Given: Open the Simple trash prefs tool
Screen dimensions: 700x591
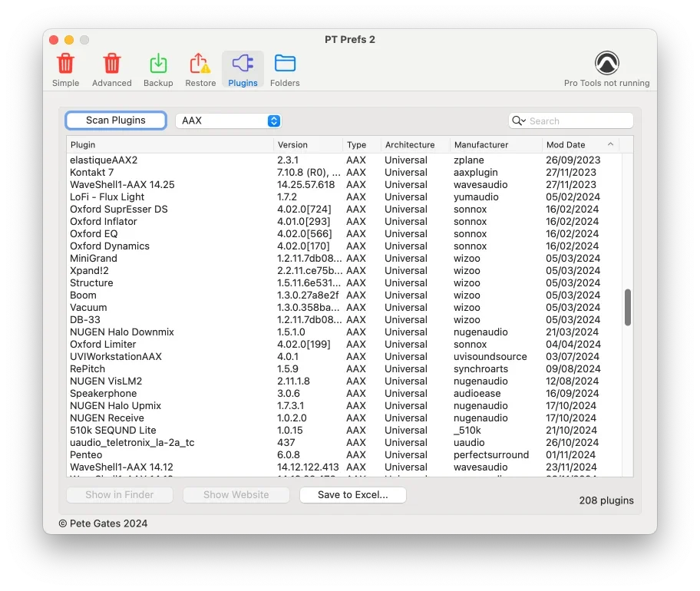Looking at the screenshot, I should pyautogui.click(x=66, y=70).
